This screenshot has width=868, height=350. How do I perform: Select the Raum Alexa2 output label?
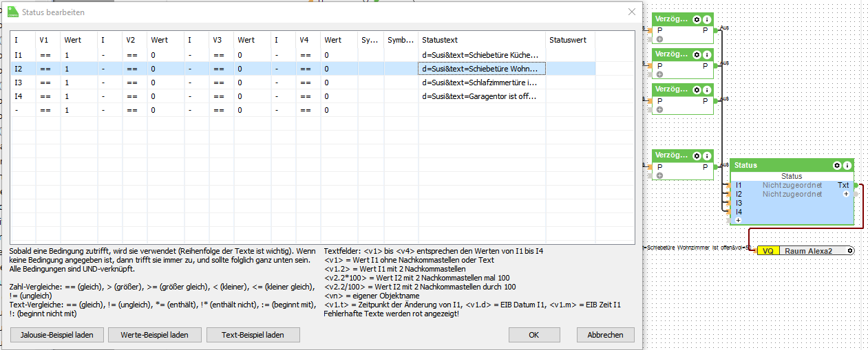pyautogui.click(x=809, y=252)
